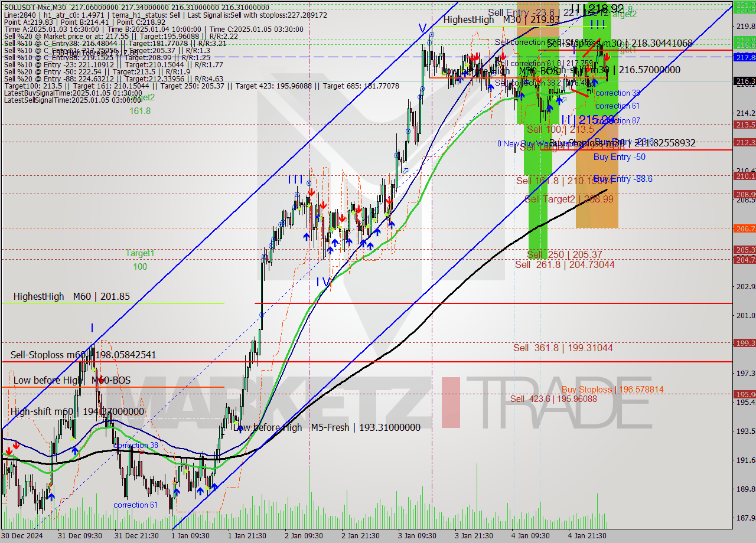Select the '4 Jan 21:30' time axis label
Viewport: 756px width, 543px height.
coord(587,536)
